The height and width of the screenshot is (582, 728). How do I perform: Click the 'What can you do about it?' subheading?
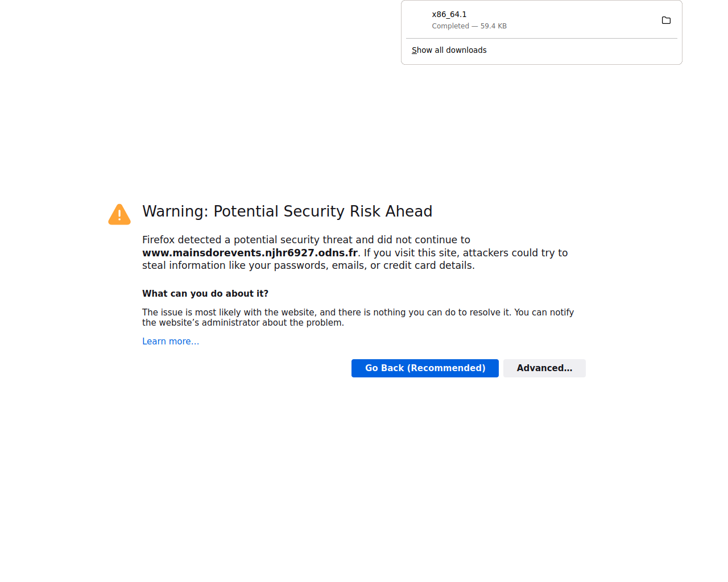pos(205,294)
